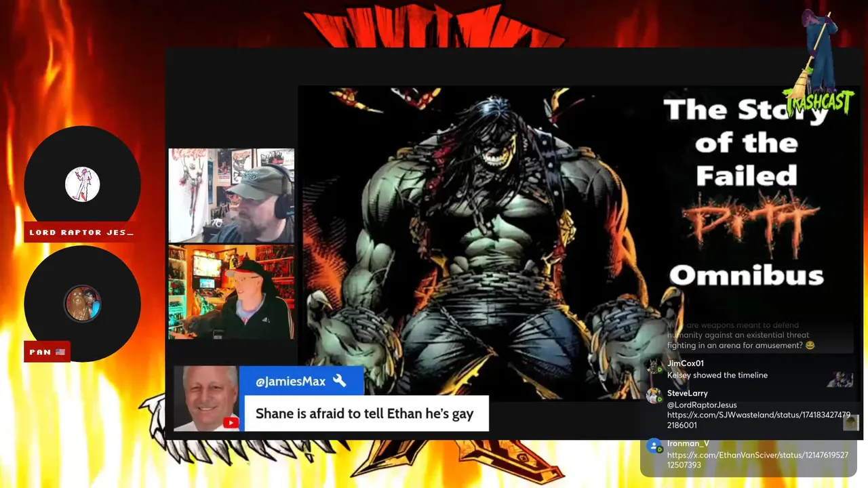
Task: Click the @JamiesMax username banner
Action: tap(302, 381)
